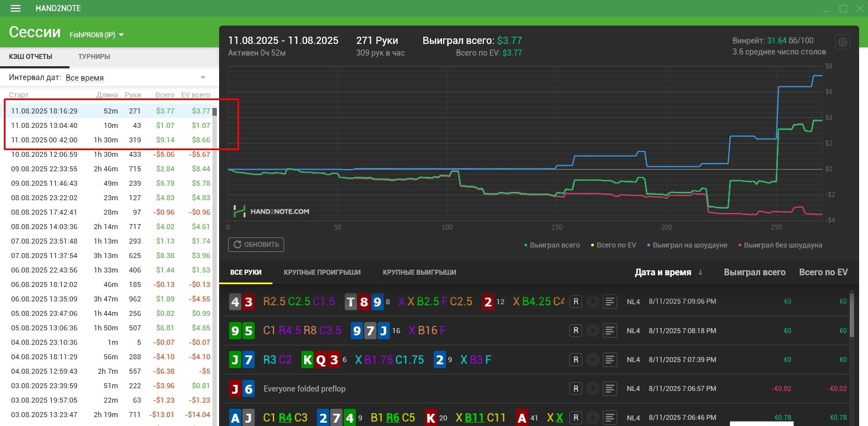The image size is (868, 426).
Task: Click the HAND2NOTE.COM logo on graph
Action: click(x=271, y=211)
